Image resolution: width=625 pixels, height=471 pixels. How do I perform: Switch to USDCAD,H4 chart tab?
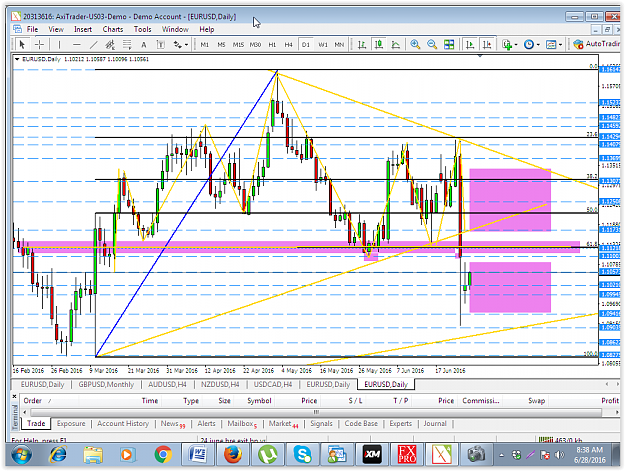pyautogui.click(x=273, y=384)
